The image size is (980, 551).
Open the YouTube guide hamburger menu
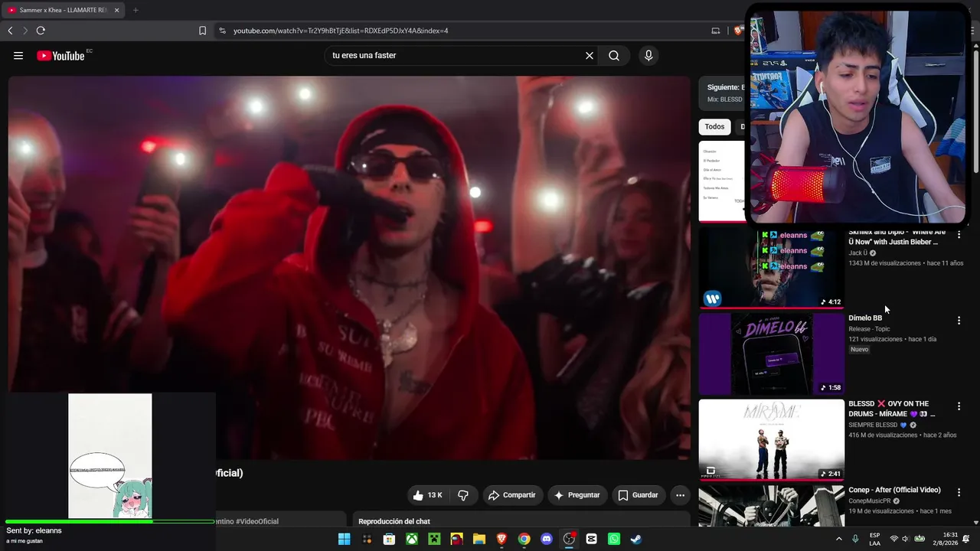click(18, 56)
